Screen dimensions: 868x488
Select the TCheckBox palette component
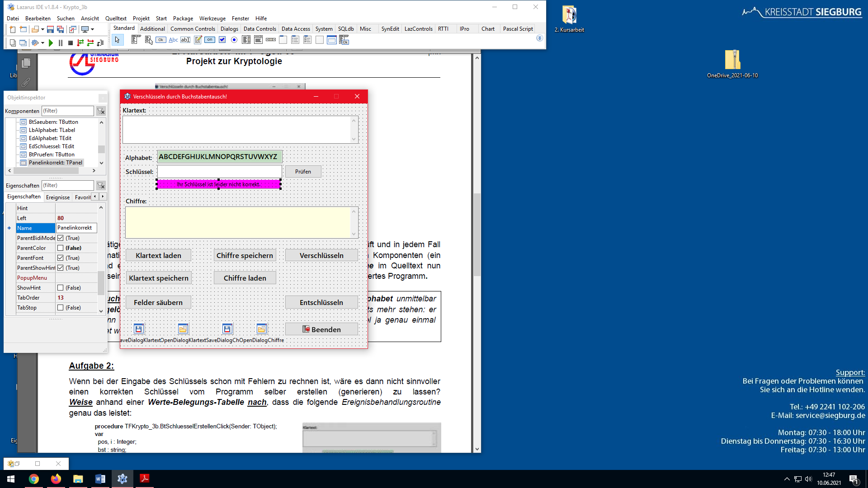click(222, 40)
